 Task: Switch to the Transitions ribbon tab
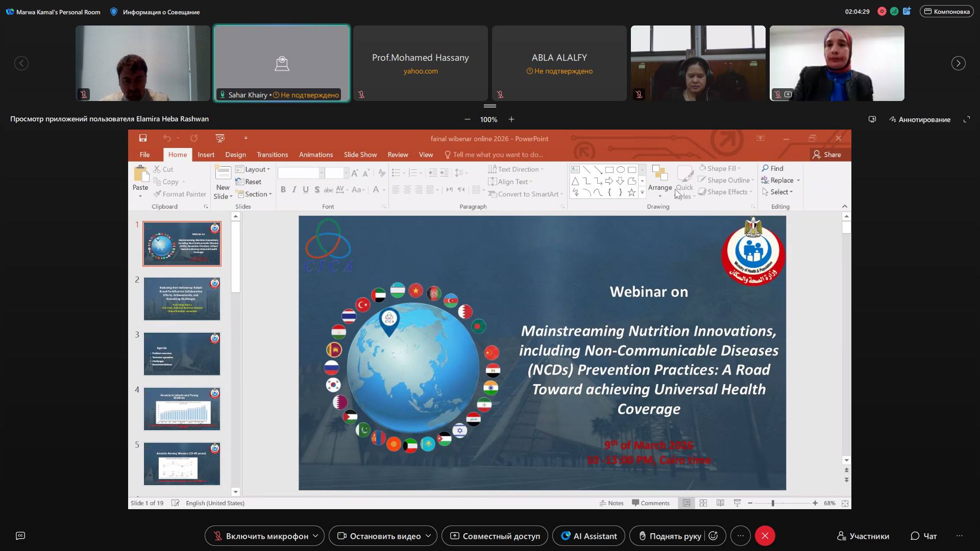(272, 155)
